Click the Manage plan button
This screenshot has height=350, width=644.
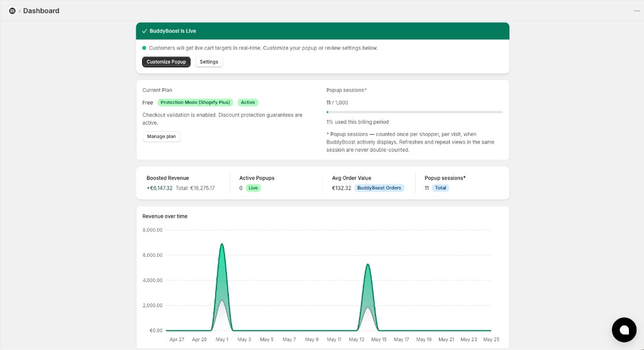[162, 137]
